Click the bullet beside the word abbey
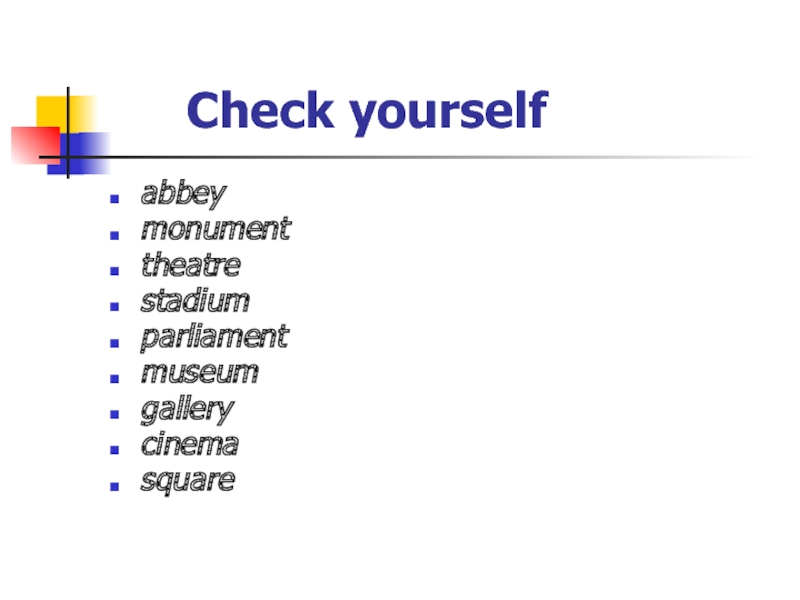The height and width of the screenshot is (600, 800). coord(117,196)
